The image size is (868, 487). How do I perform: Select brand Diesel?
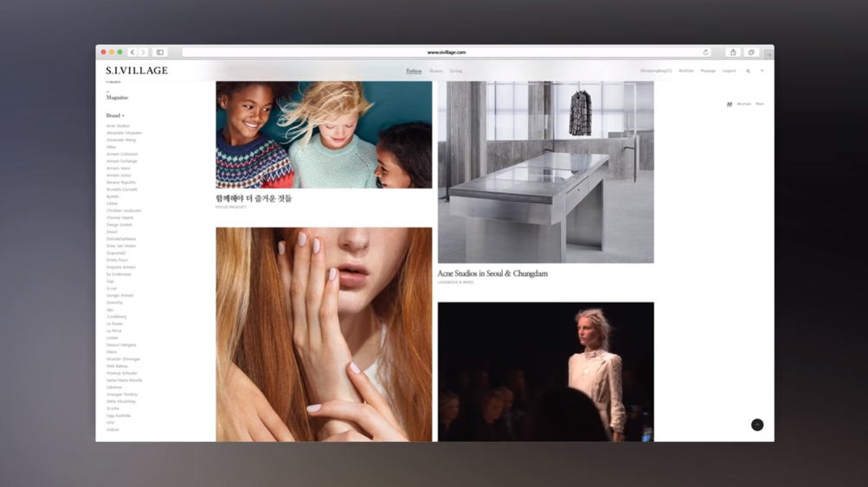click(x=112, y=232)
